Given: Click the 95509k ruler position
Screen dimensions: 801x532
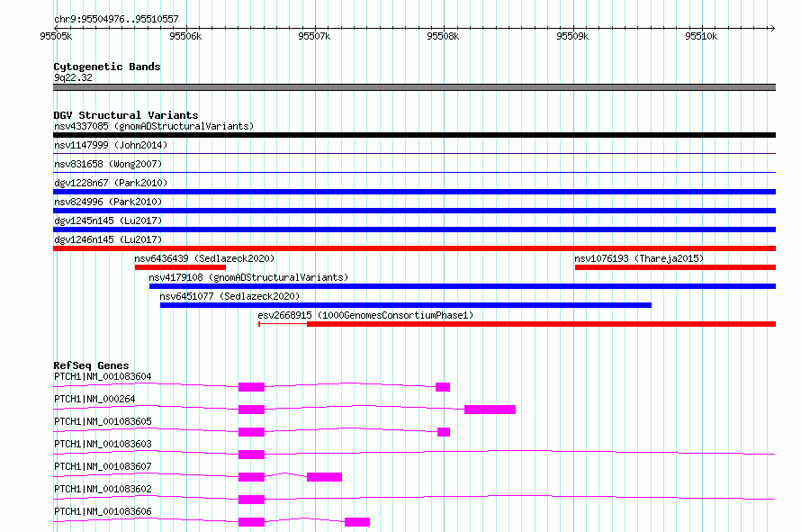Looking at the screenshot, I should (x=572, y=36).
